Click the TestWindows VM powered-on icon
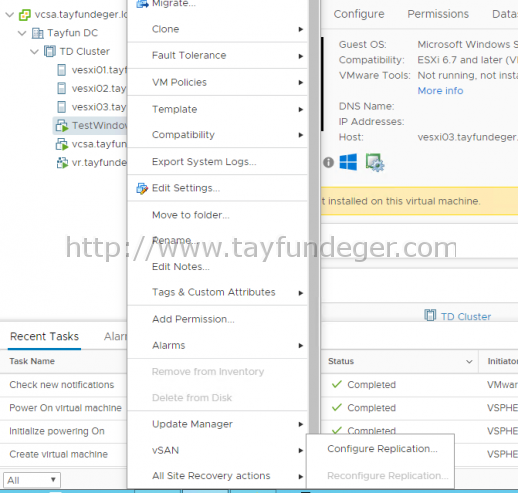Viewport: 518px width, 493px height. click(62, 126)
